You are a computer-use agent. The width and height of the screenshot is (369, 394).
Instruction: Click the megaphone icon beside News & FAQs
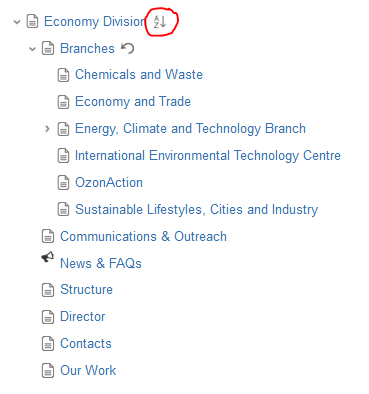coord(48,257)
